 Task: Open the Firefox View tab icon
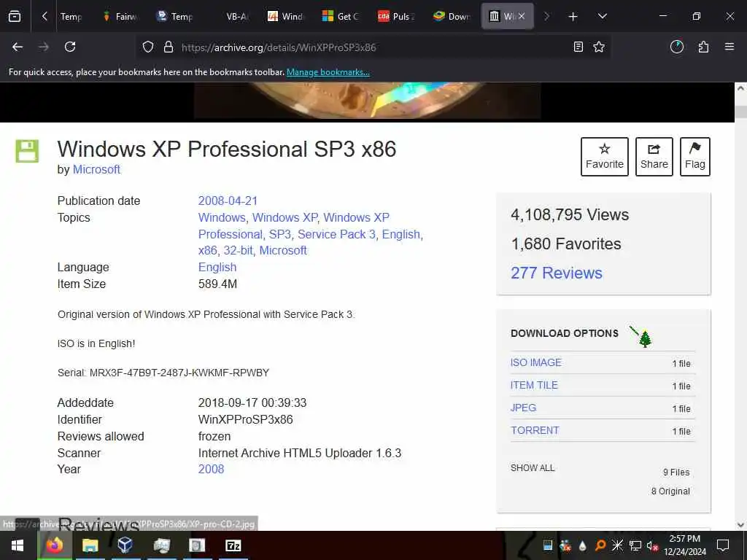click(x=15, y=16)
